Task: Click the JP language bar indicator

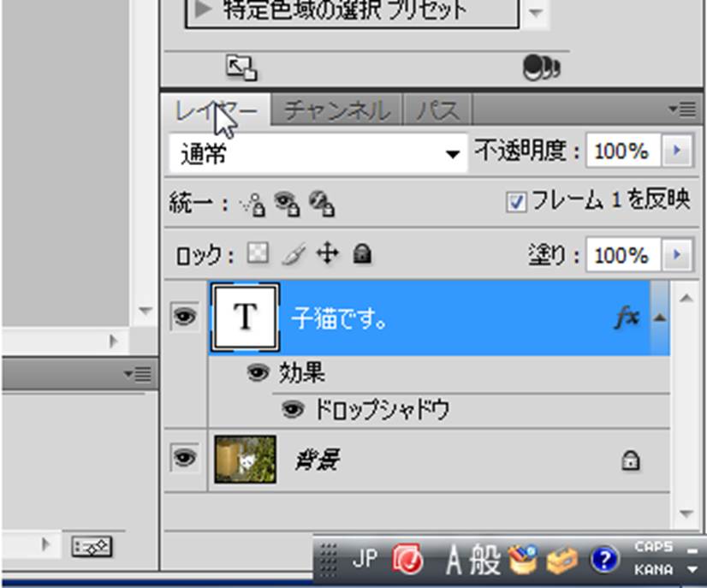Action: coord(363,560)
